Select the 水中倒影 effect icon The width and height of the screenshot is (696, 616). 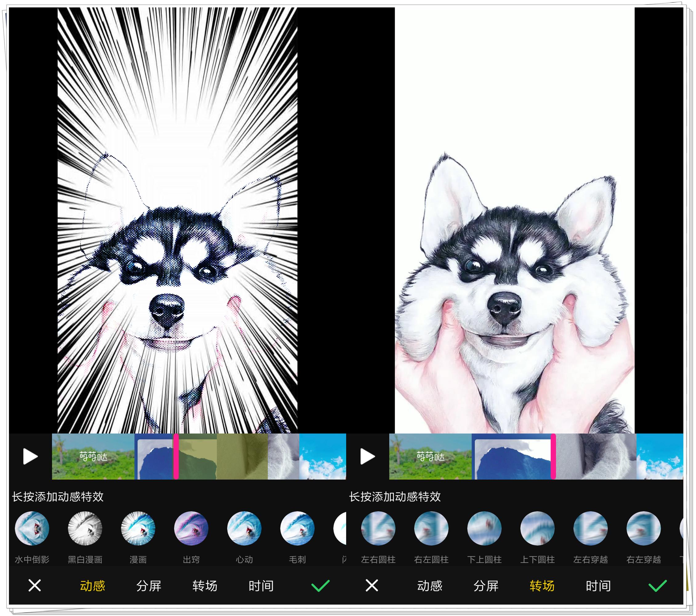(x=32, y=528)
